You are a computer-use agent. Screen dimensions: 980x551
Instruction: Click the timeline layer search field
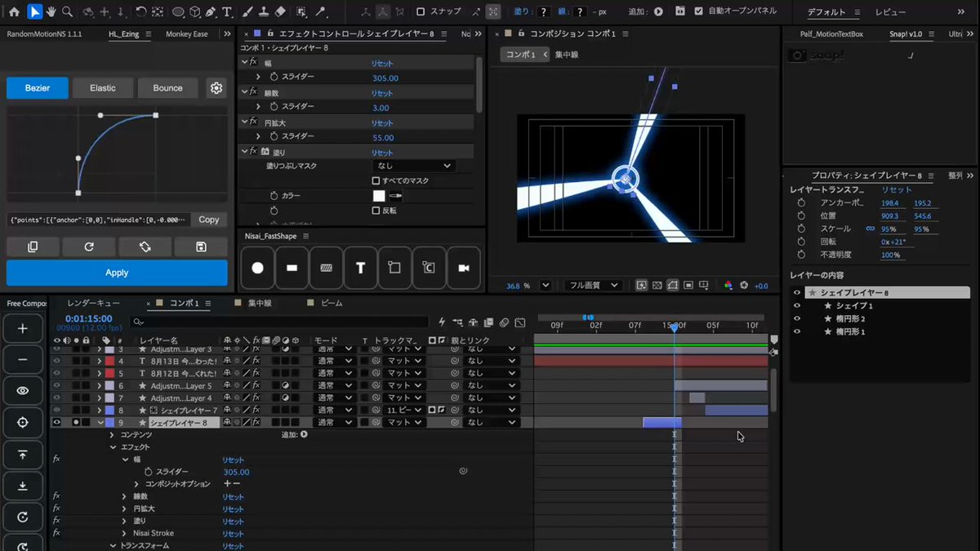click(279, 322)
